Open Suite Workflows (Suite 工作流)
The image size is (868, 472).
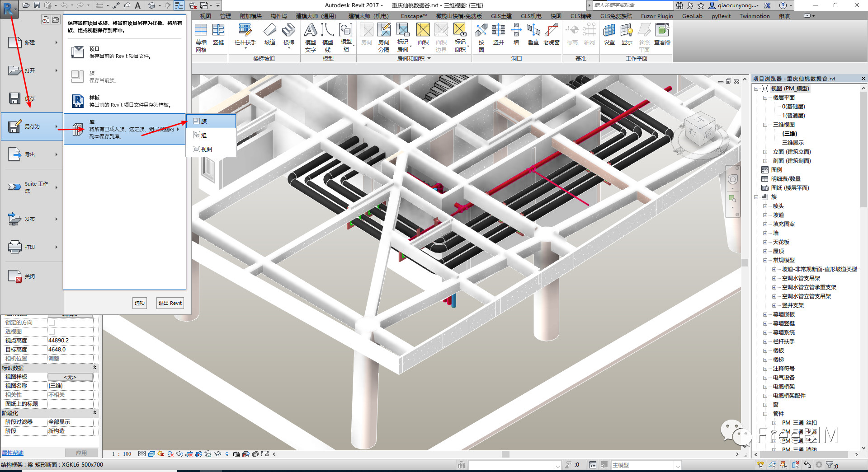[x=32, y=187]
